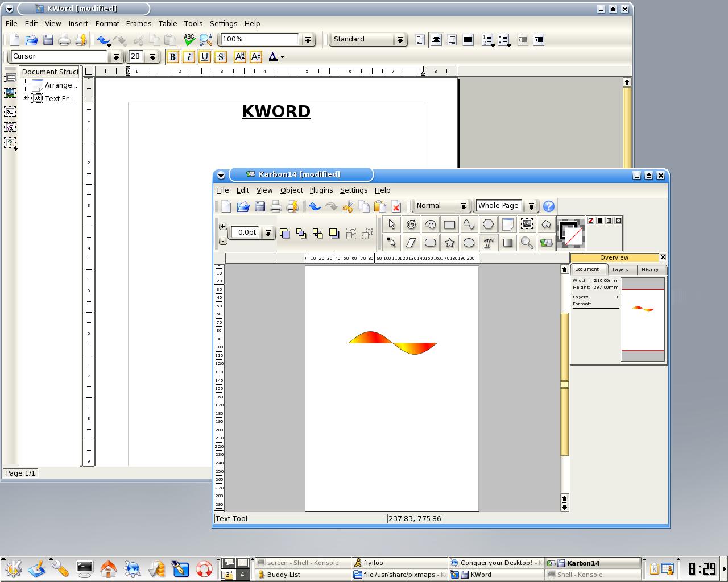Select the Rectangle tool in Karbon14
Viewport: 728px width, 582px height.
[449, 224]
